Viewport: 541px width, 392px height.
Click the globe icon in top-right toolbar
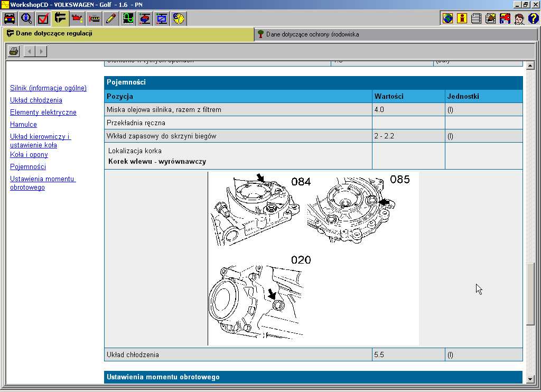(x=447, y=19)
